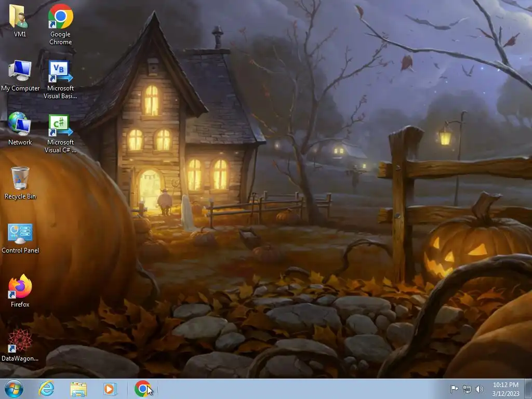The height and width of the screenshot is (399, 532).
Task: Open the Windows Start menu orb
Action: [x=14, y=389]
